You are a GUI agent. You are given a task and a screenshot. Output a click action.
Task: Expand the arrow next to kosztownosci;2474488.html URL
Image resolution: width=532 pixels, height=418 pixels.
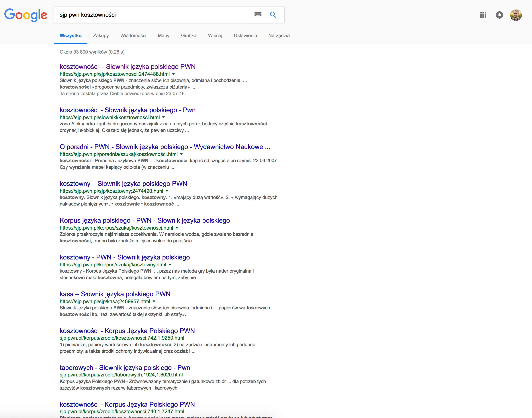tap(173, 74)
